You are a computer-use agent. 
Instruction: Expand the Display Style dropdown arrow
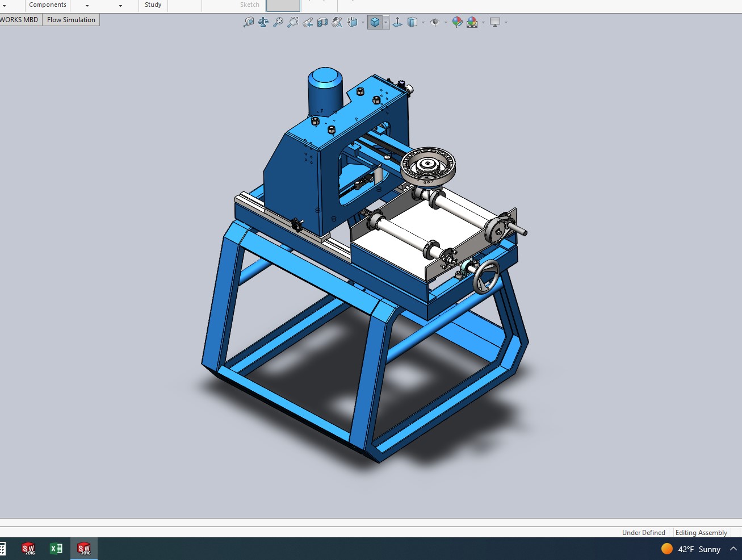(386, 23)
